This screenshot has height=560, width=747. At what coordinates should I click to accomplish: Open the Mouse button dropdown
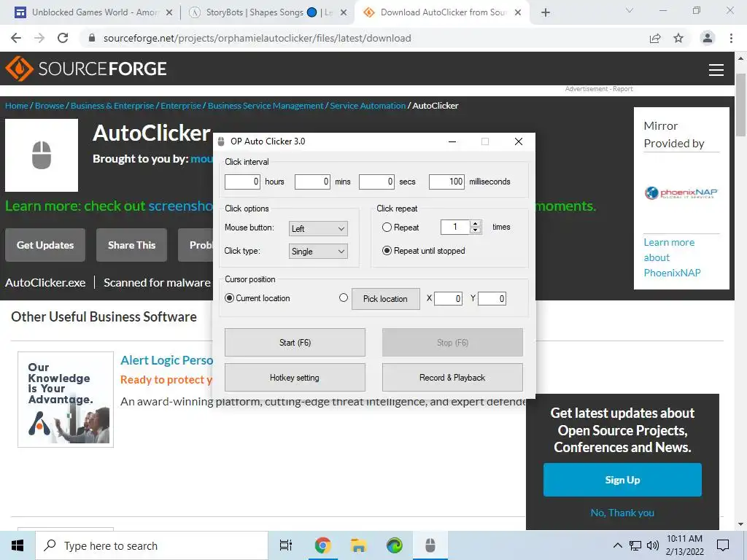pos(318,228)
